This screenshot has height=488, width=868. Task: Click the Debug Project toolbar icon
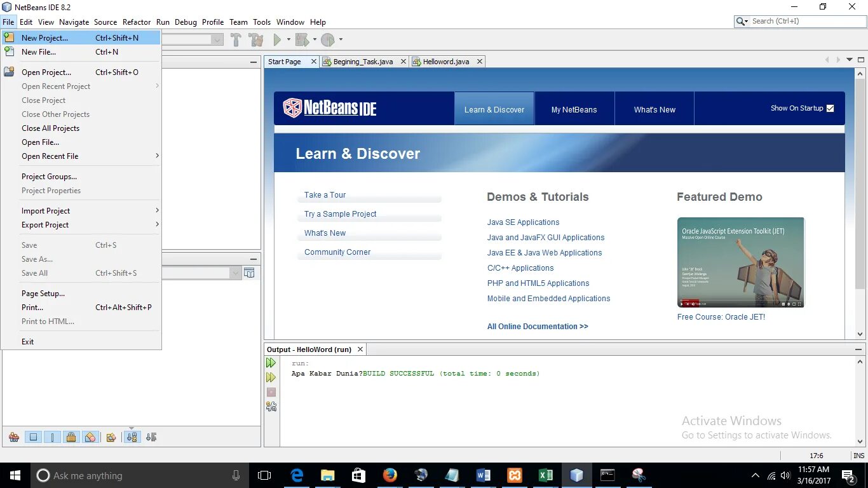coord(302,40)
